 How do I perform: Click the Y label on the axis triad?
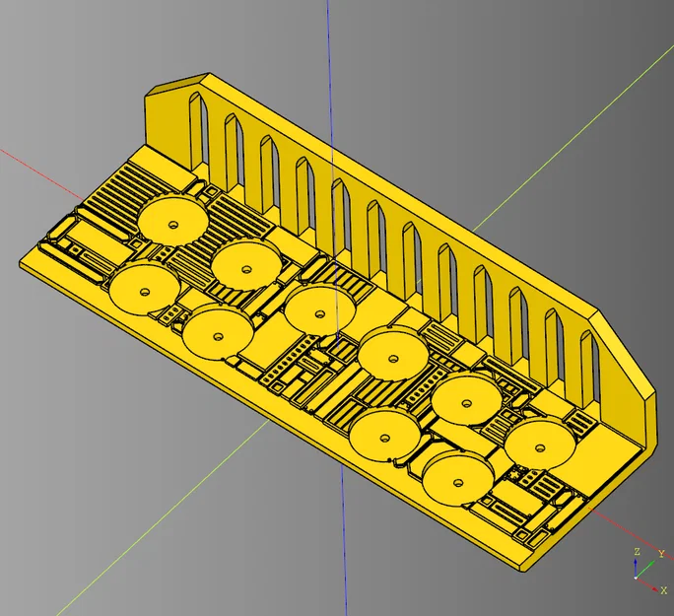tap(661, 554)
